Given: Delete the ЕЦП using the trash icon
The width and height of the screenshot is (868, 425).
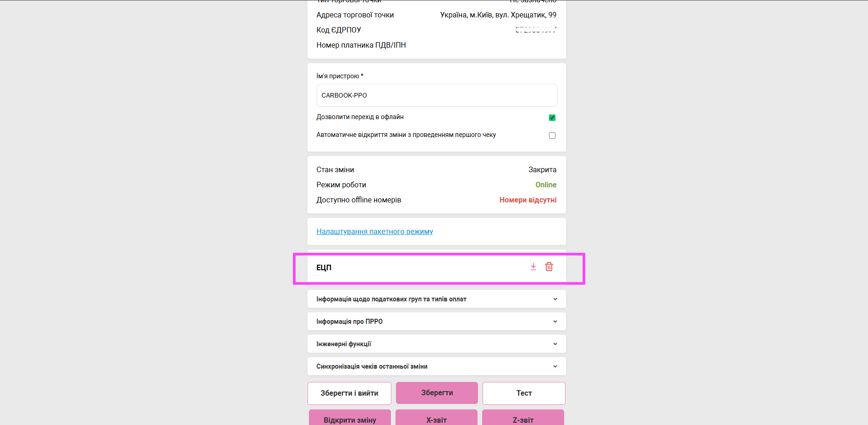Looking at the screenshot, I should pos(549,267).
